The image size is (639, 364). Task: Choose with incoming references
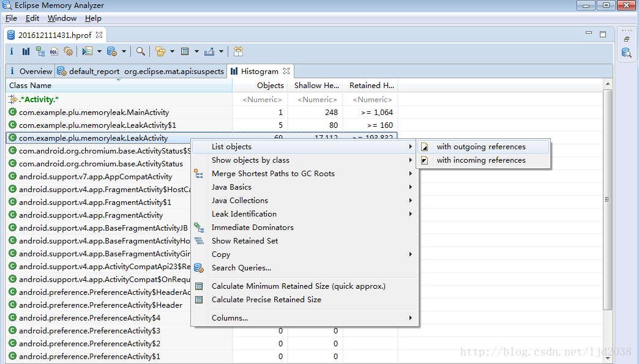[484, 160]
